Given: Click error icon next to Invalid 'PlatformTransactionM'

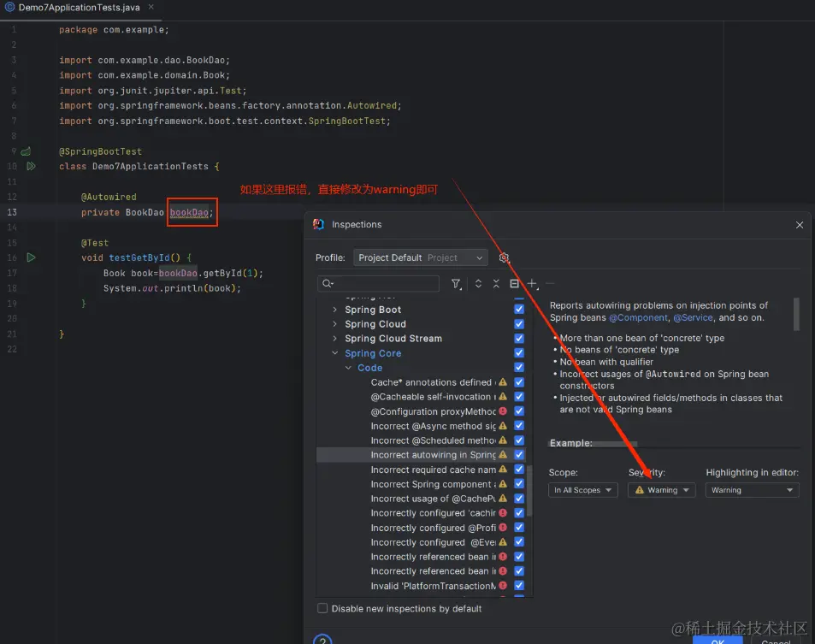Looking at the screenshot, I should 503,586.
